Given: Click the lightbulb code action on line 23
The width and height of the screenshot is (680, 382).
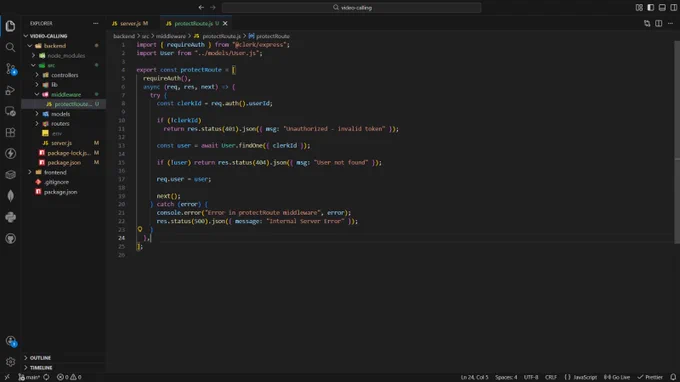Looking at the screenshot, I should pyautogui.click(x=140, y=229).
